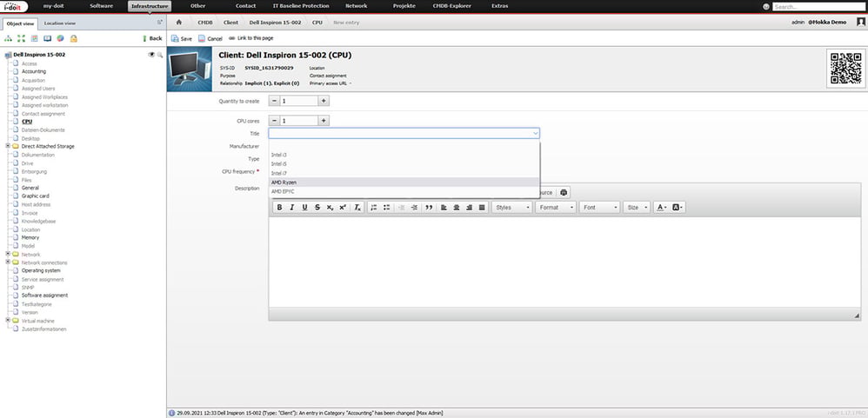Click the small page icon right of Location view

click(160, 23)
